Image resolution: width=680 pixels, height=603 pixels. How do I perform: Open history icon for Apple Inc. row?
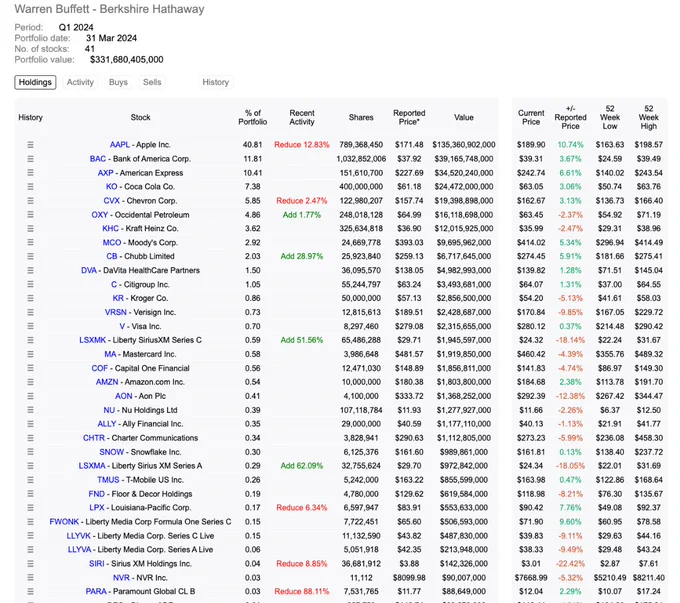pyautogui.click(x=30, y=145)
